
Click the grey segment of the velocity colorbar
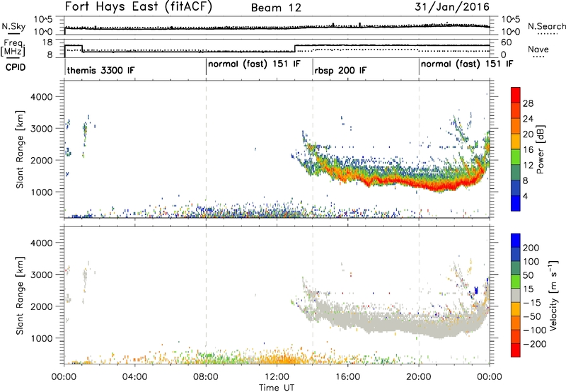click(516, 295)
